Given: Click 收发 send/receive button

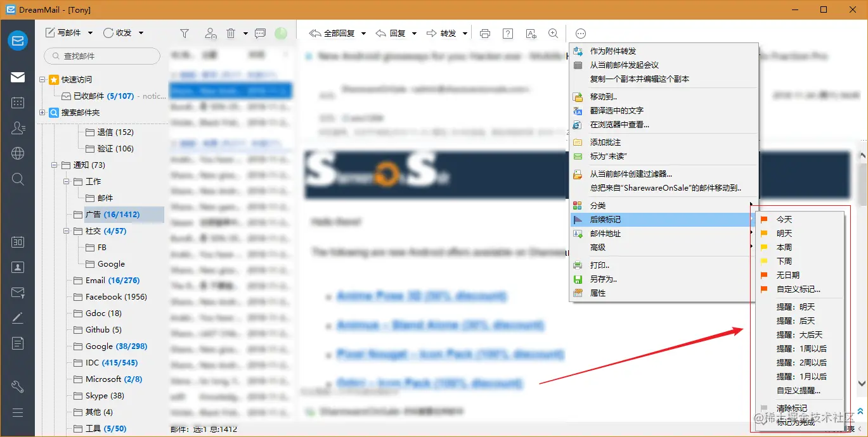Looking at the screenshot, I should tap(117, 33).
